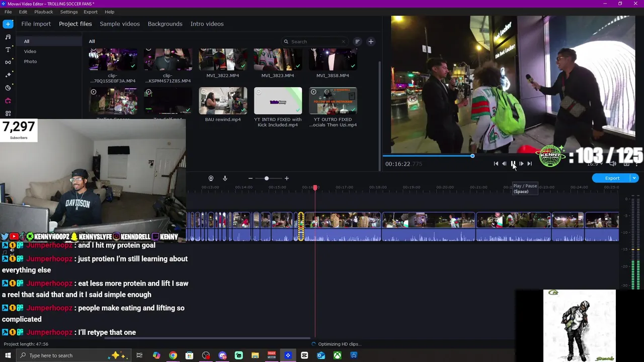Select the MVI_3822.MP4 thumbnail
Image resolution: width=644 pixels, height=362 pixels.
223,60
